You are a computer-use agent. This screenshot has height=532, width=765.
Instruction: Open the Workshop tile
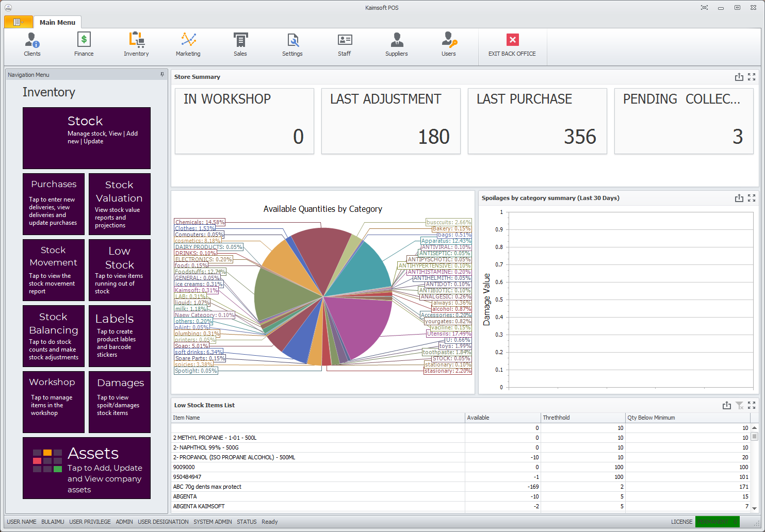pos(54,402)
